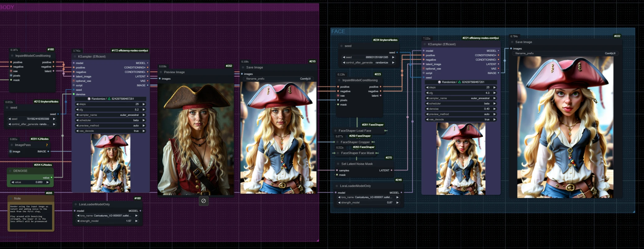
Task: Collapse the FaceShaper Load Face node dot
Action: pos(336,131)
